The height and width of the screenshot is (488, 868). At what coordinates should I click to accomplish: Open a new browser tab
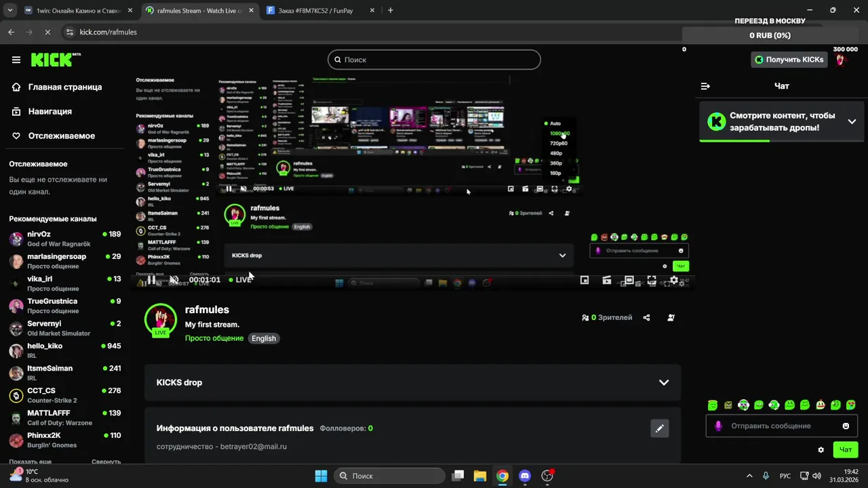click(x=390, y=11)
